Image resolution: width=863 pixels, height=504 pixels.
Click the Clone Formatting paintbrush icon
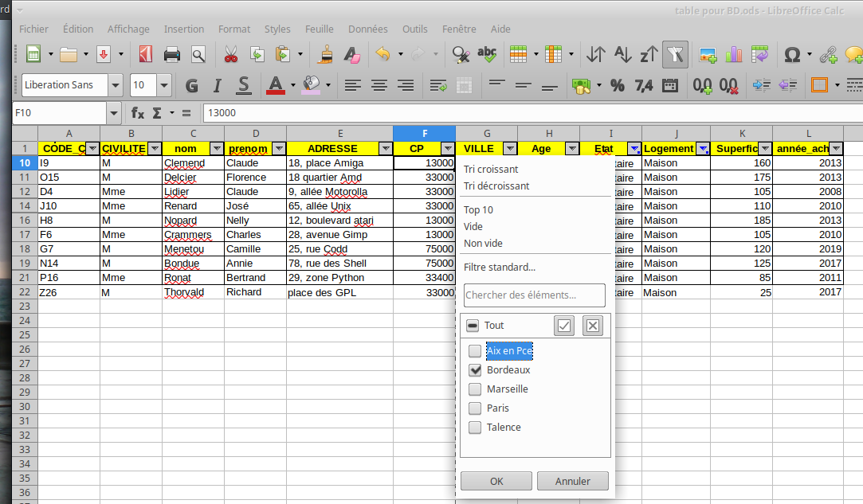coord(325,54)
